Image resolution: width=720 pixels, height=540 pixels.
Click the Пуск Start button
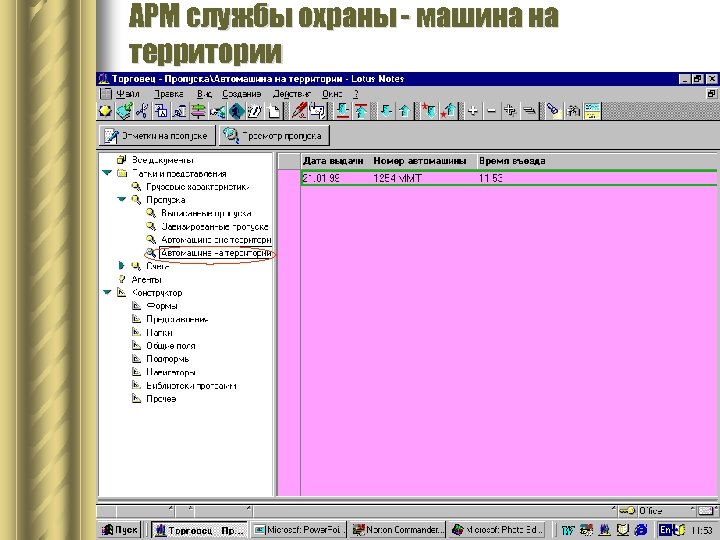coord(120,530)
